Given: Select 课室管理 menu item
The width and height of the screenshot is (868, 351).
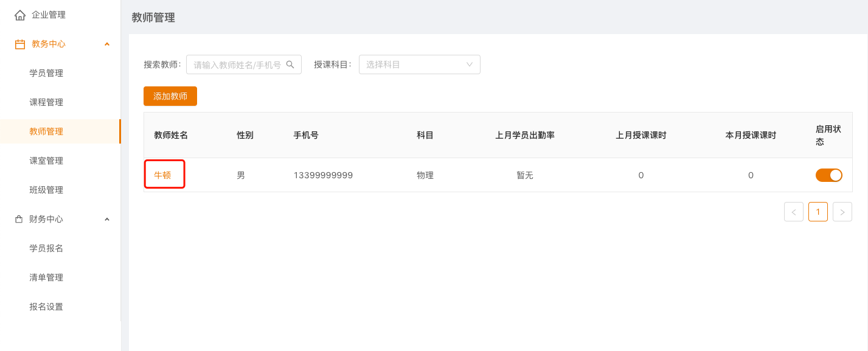Looking at the screenshot, I should coord(46,161).
